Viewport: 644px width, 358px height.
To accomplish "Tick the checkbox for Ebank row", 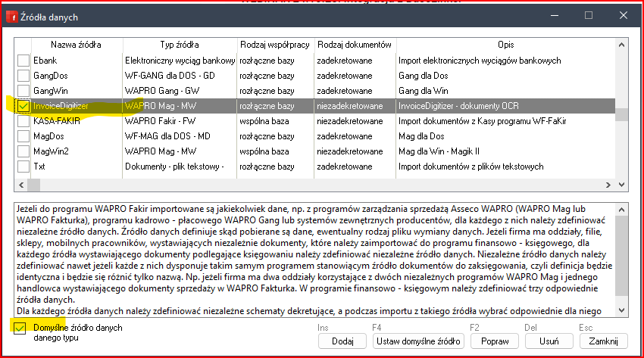I will click(23, 61).
